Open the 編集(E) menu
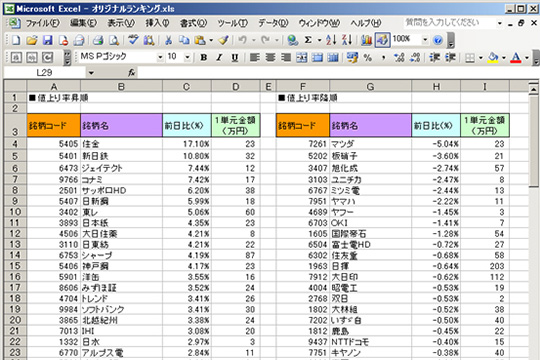Image resolution: width=540 pixels, height=360 pixels. (83, 23)
